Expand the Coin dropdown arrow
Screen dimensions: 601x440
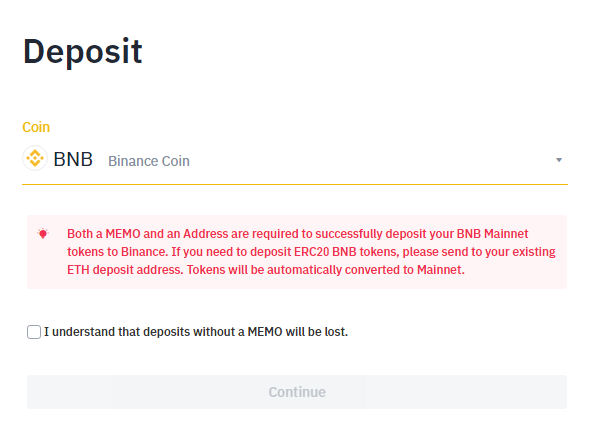(x=559, y=160)
